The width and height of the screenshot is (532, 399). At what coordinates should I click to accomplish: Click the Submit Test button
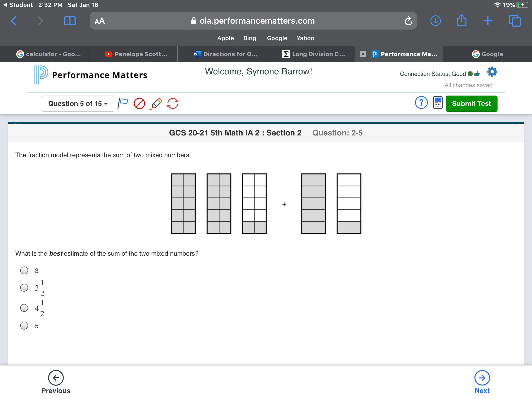pyautogui.click(x=471, y=104)
